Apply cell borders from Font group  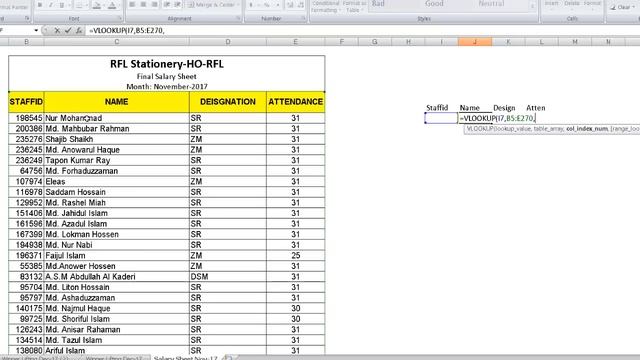tap(79, 5)
